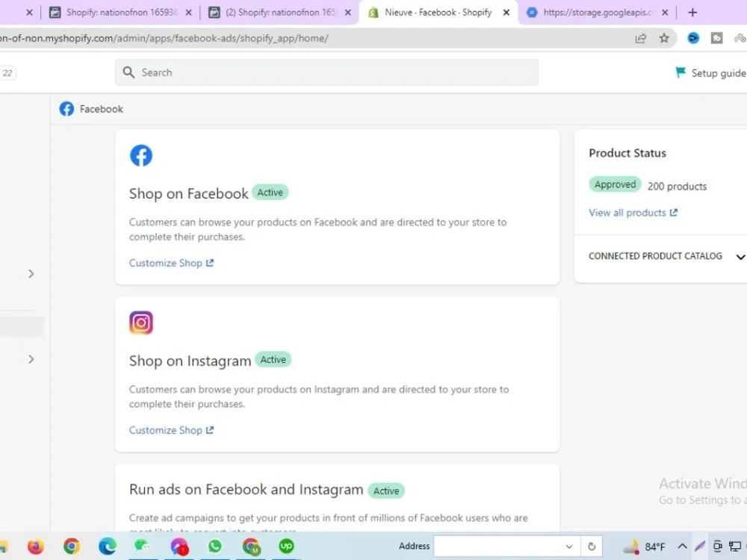Open the Setup guide
747x560 pixels.
pyautogui.click(x=710, y=73)
